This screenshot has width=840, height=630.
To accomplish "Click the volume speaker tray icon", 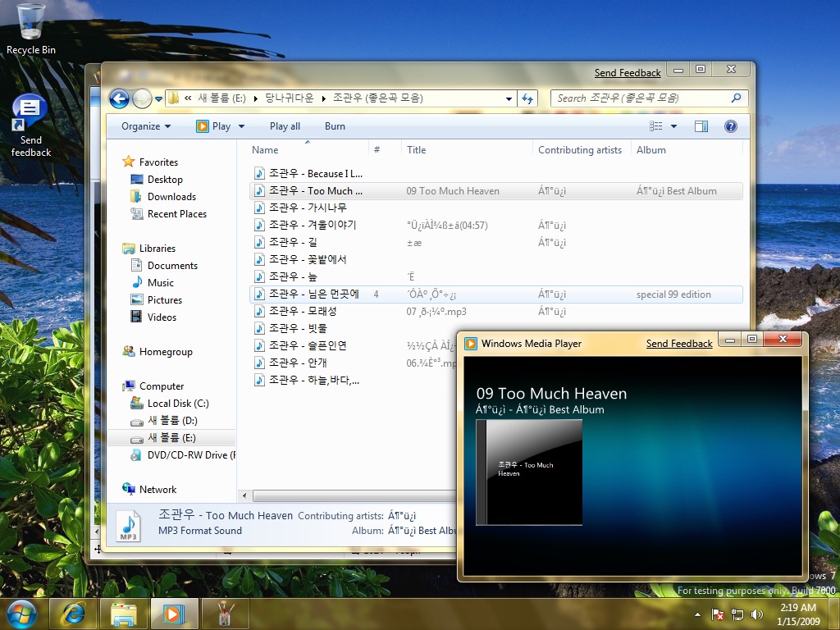I will [x=757, y=614].
